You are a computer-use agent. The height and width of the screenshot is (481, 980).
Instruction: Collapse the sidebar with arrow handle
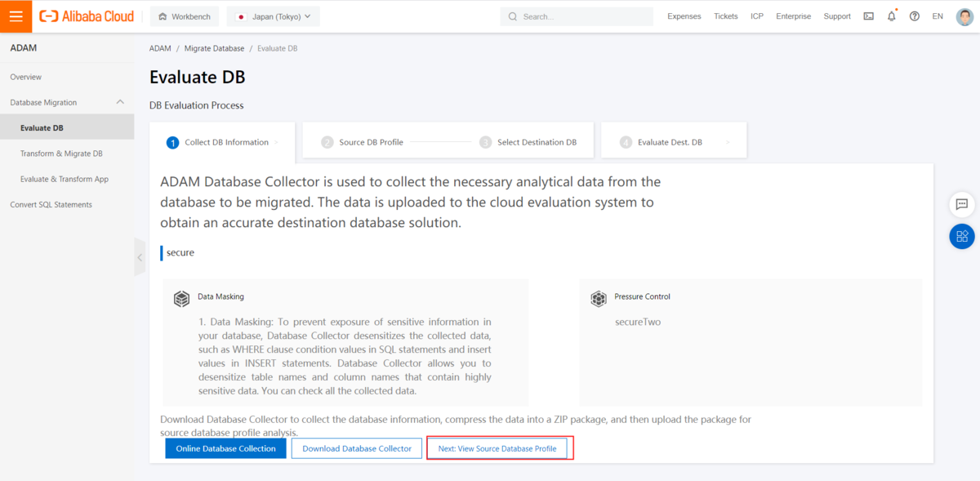(140, 257)
